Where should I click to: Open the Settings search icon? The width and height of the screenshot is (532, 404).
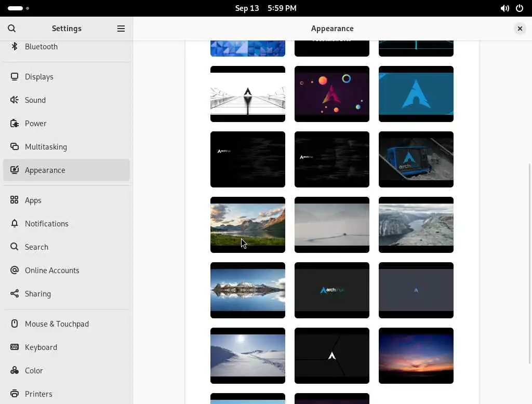(x=12, y=29)
